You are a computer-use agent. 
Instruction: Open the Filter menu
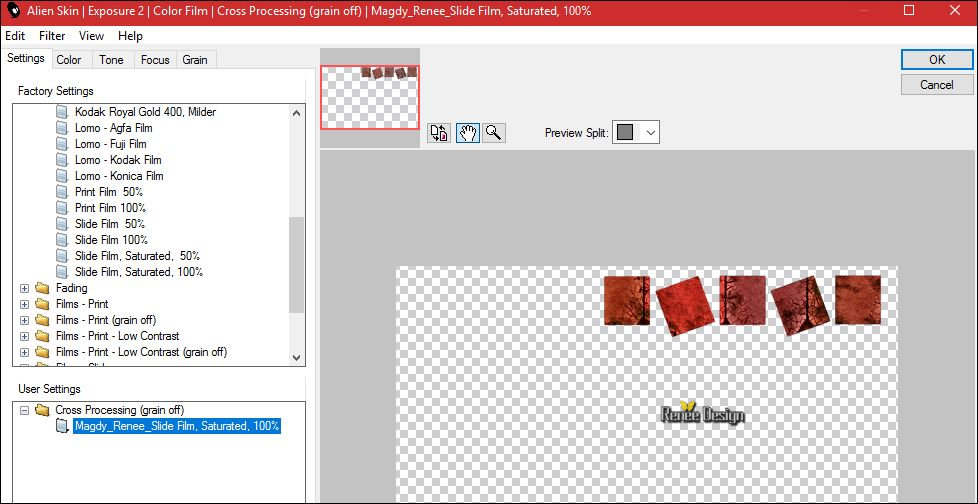(x=52, y=36)
